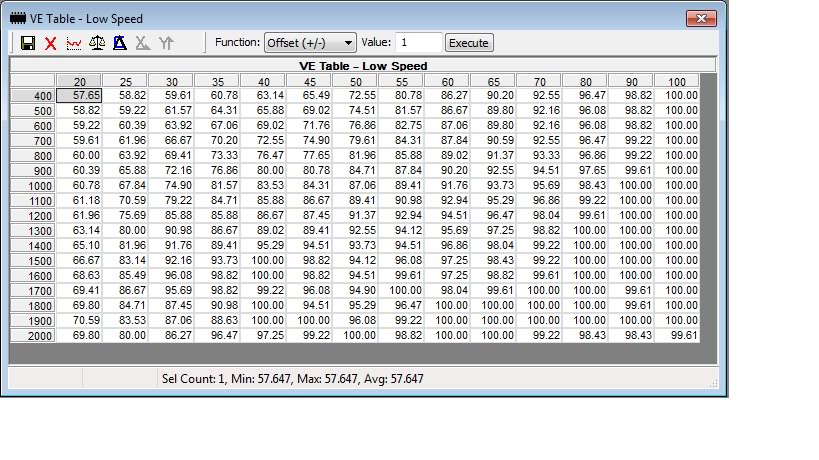Click the Value input field

(419, 43)
